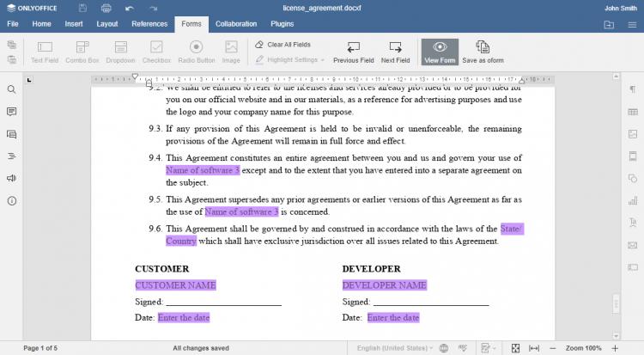
Task: Go to Next Field
Action: coord(395,52)
